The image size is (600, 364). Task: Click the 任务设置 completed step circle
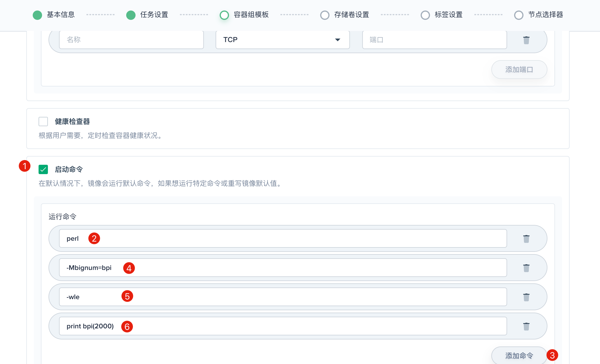131,15
